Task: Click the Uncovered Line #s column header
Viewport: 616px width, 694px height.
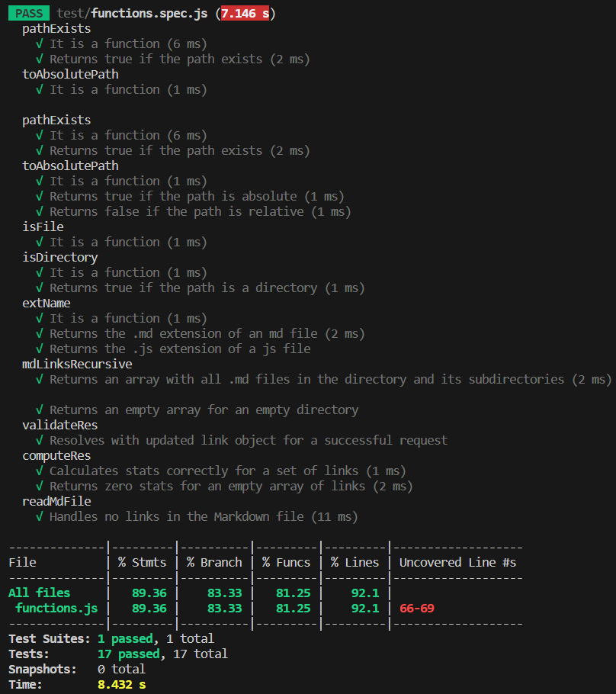Action: pyautogui.click(x=457, y=563)
